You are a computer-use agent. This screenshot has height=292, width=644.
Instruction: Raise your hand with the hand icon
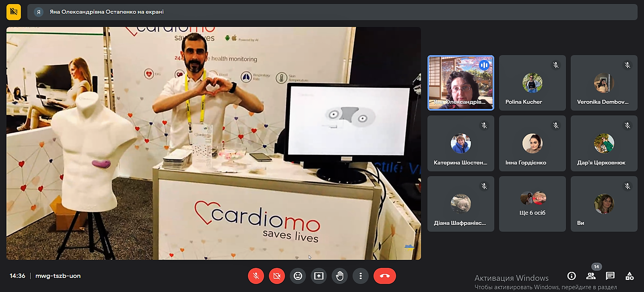click(340, 276)
